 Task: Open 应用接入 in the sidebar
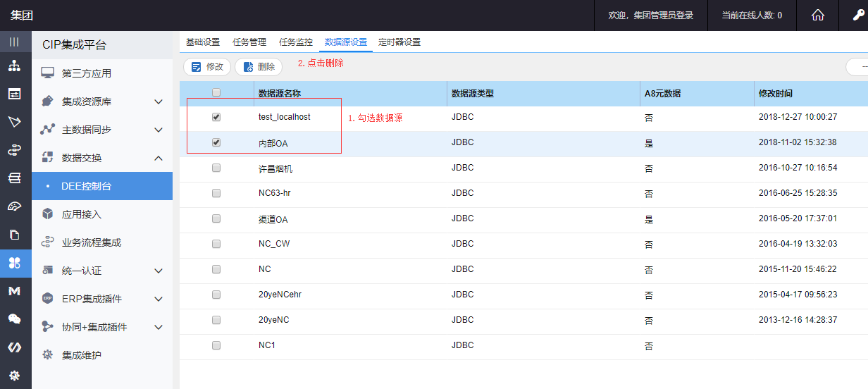pos(82,214)
